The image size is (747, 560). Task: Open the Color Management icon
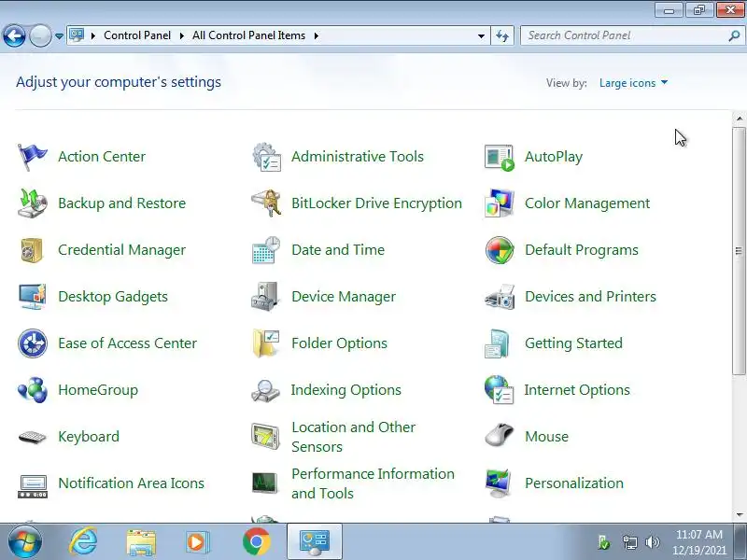pyautogui.click(x=500, y=203)
